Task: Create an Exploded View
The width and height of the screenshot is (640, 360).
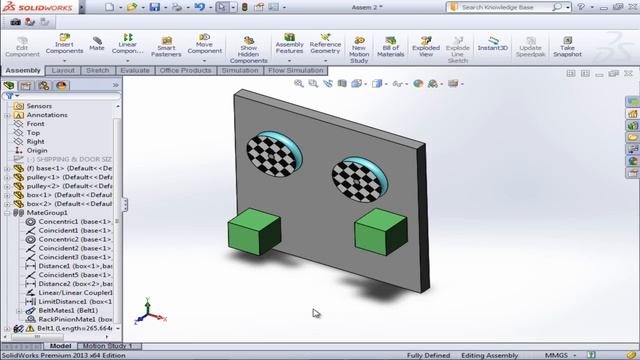Action: pyautogui.click(x=426, y=47)
